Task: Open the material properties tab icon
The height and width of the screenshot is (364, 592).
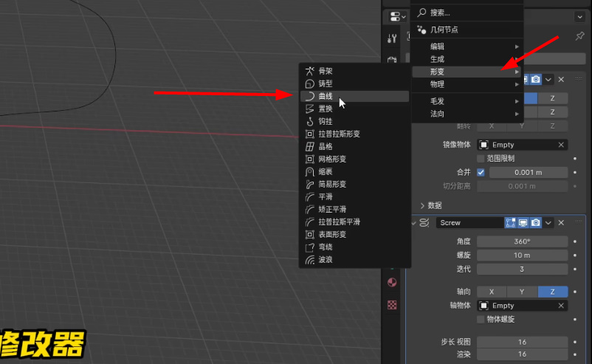Action: point(392,283)
